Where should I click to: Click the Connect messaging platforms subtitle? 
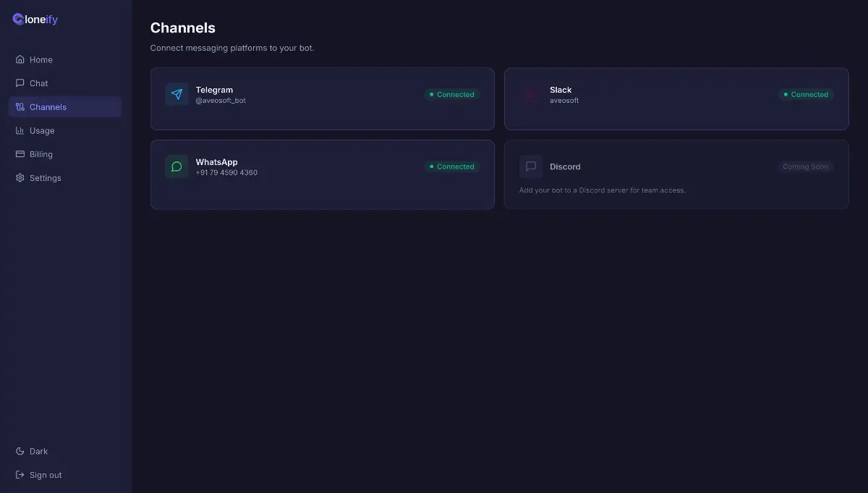[232, 48]
